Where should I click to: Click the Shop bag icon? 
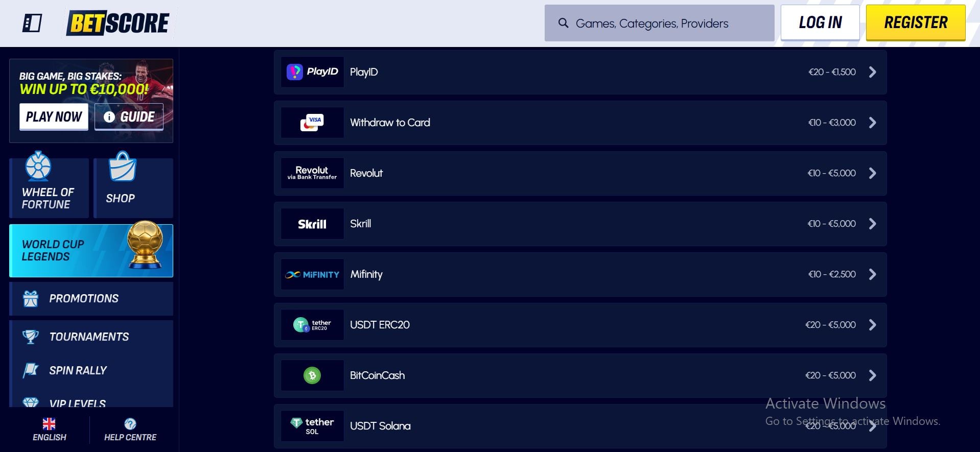[123, 166]
